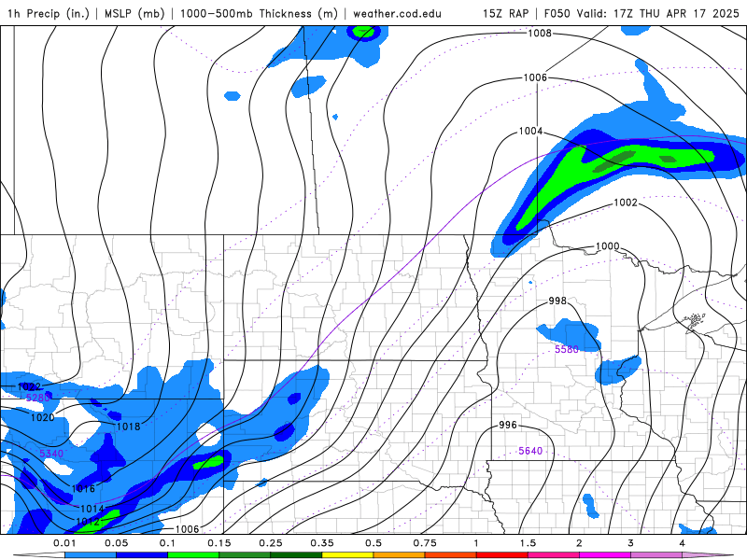
Task: Click the 1016 isobar label
Action: (83, 488)
